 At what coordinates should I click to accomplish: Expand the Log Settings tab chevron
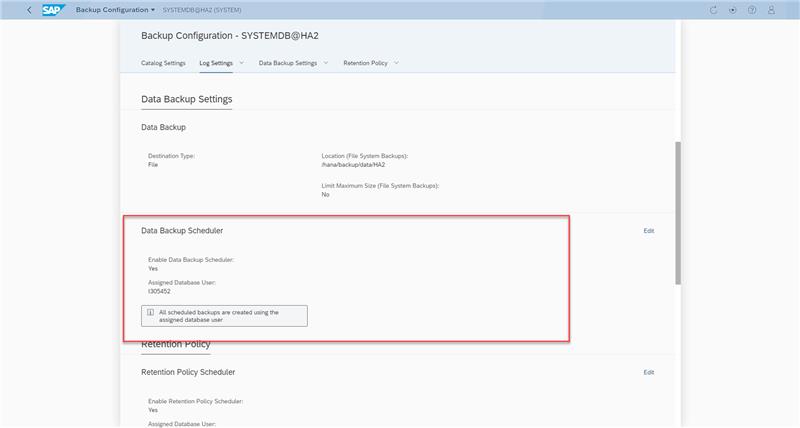pyautogui.click(x=242, y=63)
